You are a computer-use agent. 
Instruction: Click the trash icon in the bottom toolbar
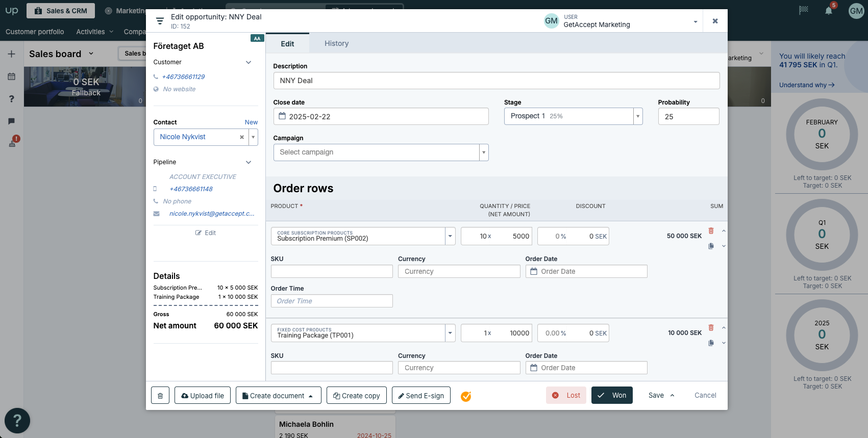click(x=160, y=396)
